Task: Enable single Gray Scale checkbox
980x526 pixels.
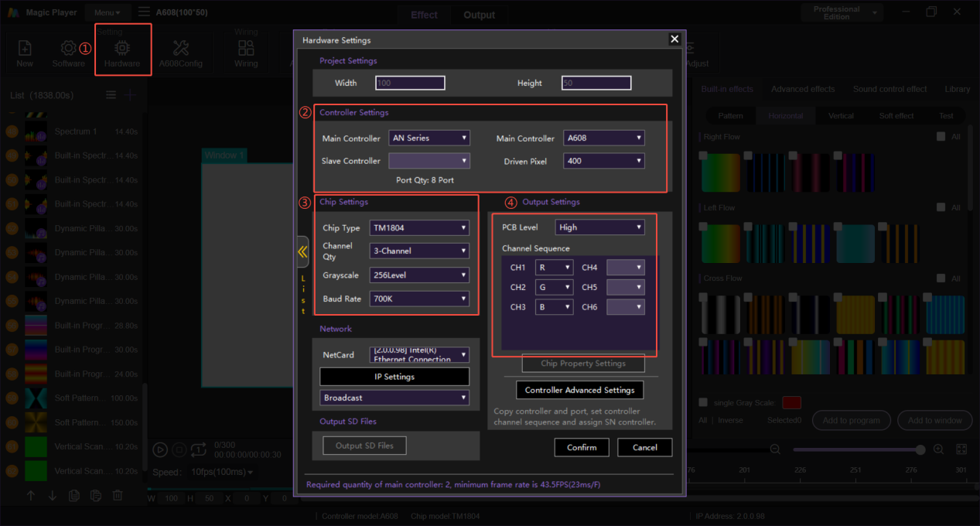Action: 703,402
